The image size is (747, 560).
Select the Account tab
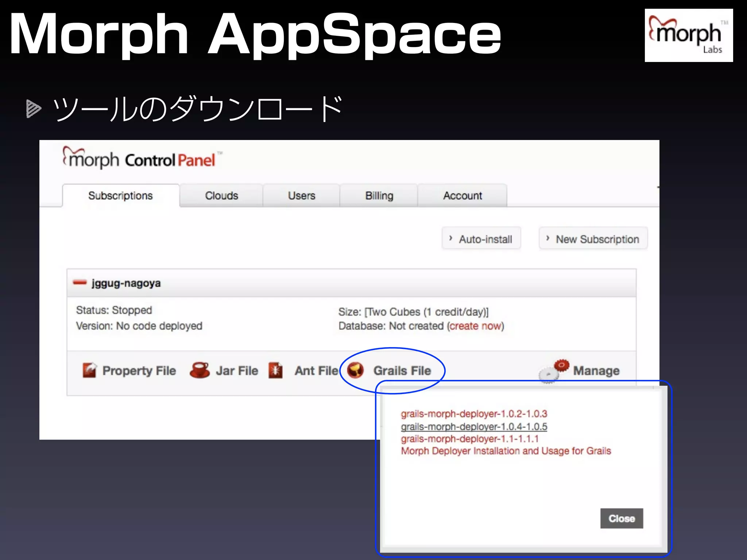tap(462, 196)
